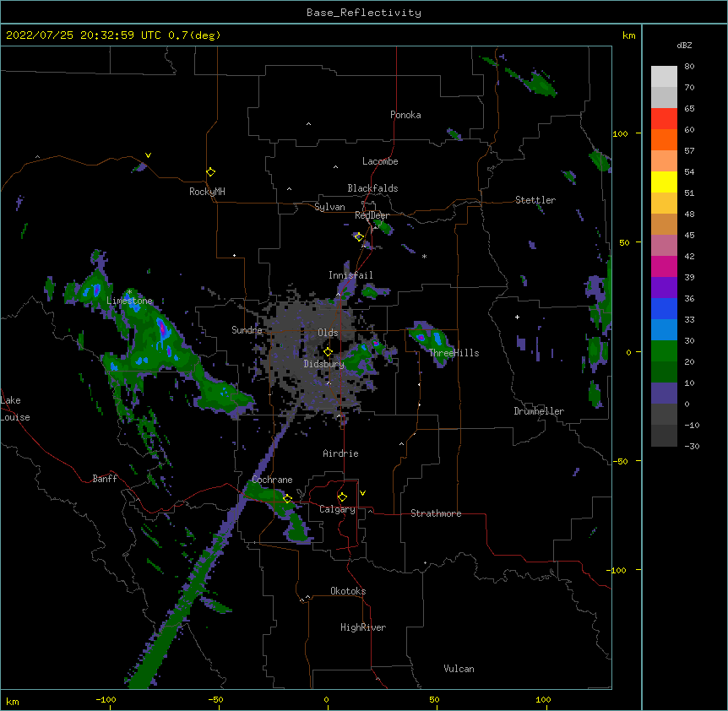Image resolution: width=728 pixels, height=711 pixels.
Task: Select the Stettler label
Action: coord(535,200)
